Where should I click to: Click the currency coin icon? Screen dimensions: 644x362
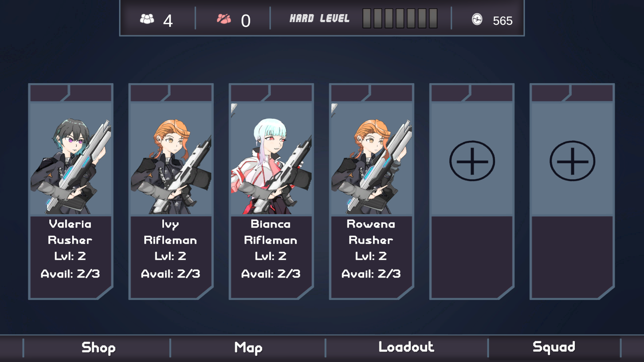click(x=477, y=19)
